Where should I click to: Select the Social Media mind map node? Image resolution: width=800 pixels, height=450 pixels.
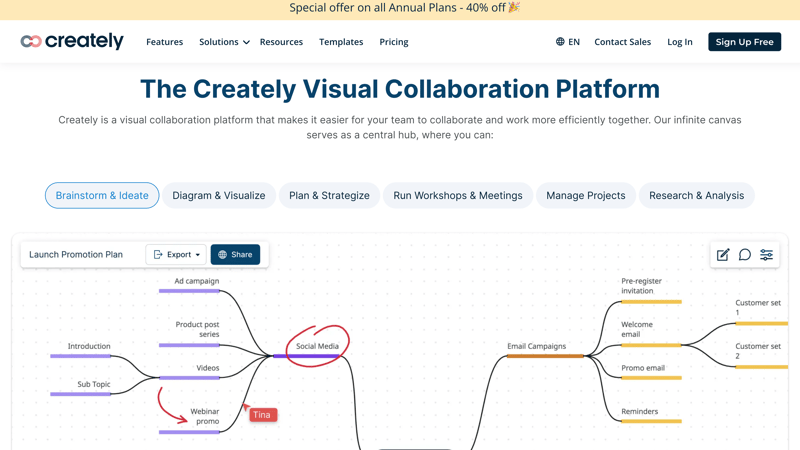(317, 346)
